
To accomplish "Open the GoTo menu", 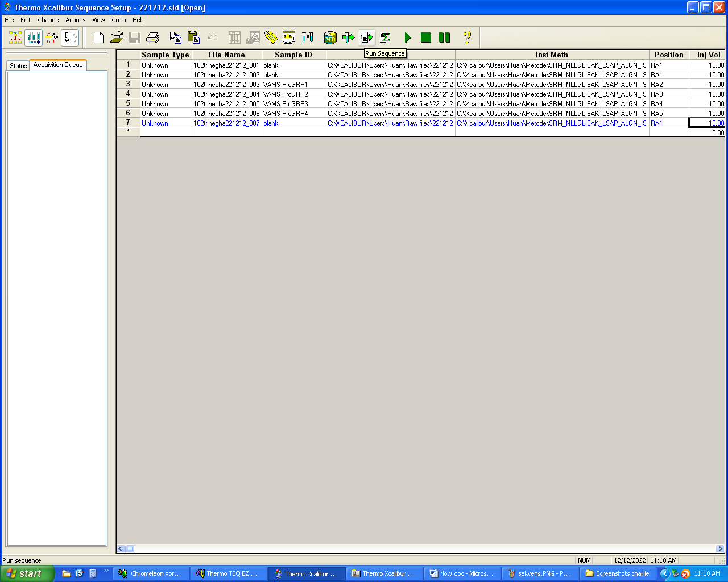I will point(119,20).
